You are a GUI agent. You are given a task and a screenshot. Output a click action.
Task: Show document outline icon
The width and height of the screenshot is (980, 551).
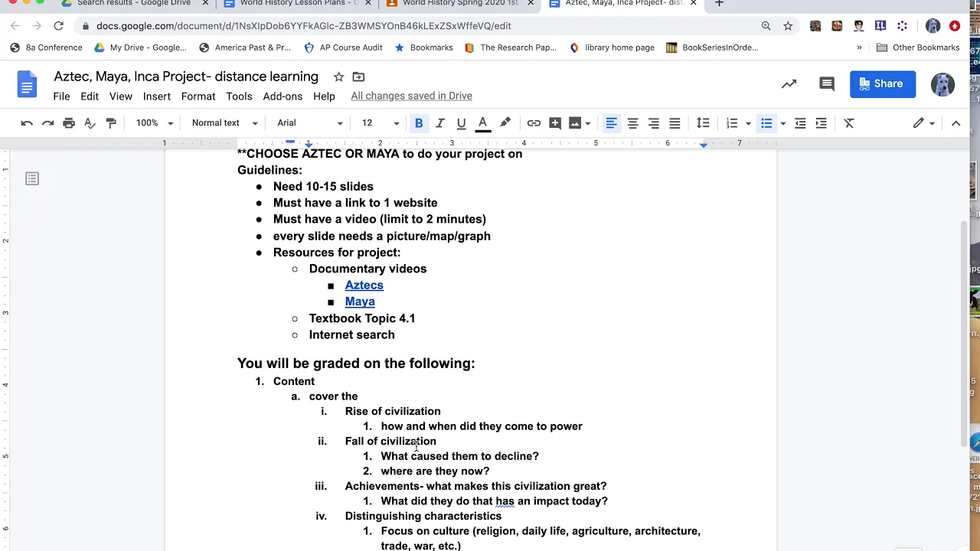32,178
